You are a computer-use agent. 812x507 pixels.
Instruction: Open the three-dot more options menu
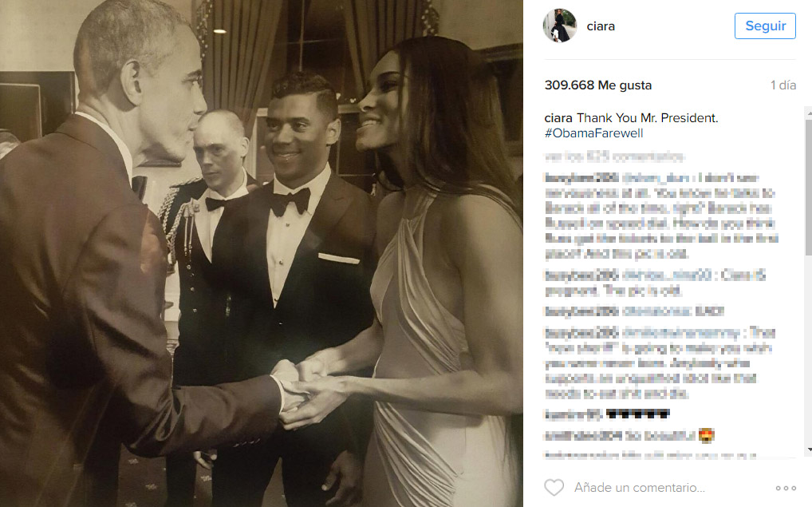[x=786, y=488]
